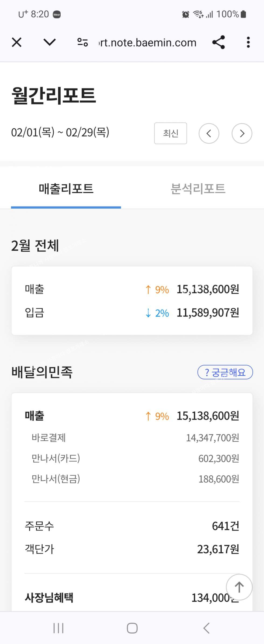
Task: Click the 궁금해요 help link
Action: pos(225,372)
